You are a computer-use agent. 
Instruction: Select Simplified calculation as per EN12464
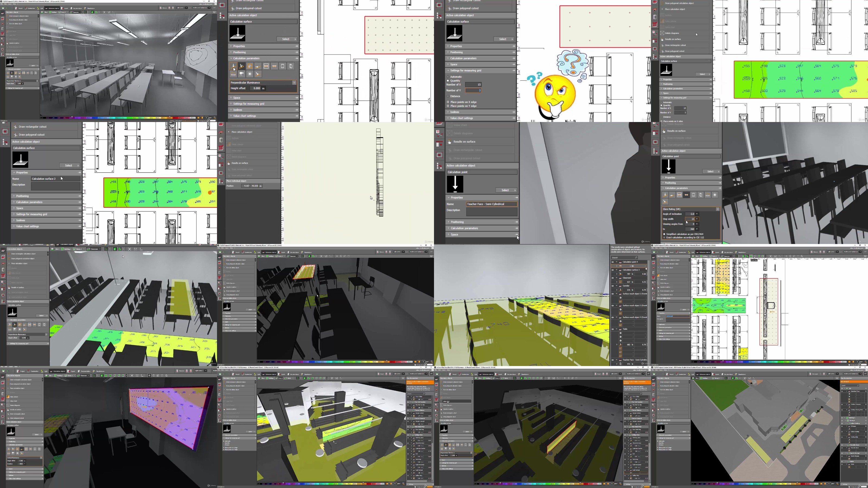click(664, 234)
